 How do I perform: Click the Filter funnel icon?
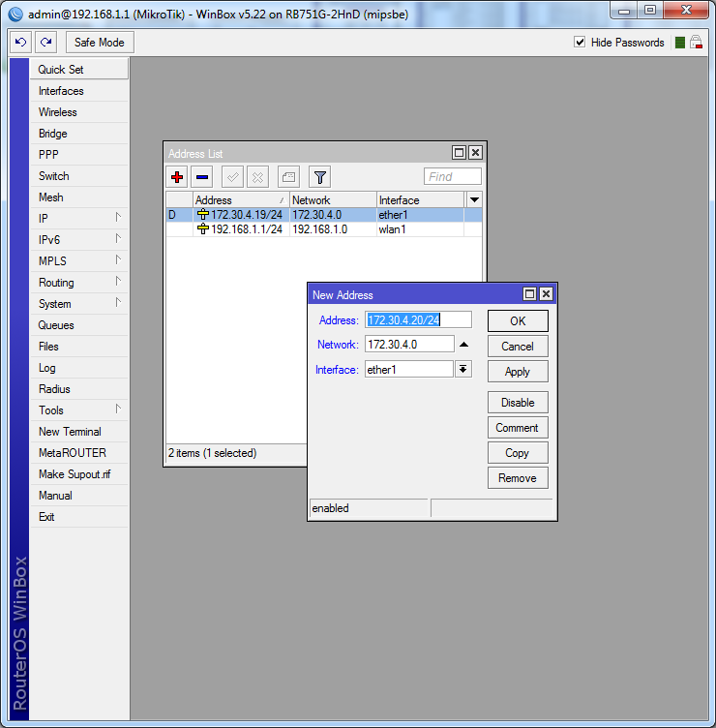tap(319, 177)
